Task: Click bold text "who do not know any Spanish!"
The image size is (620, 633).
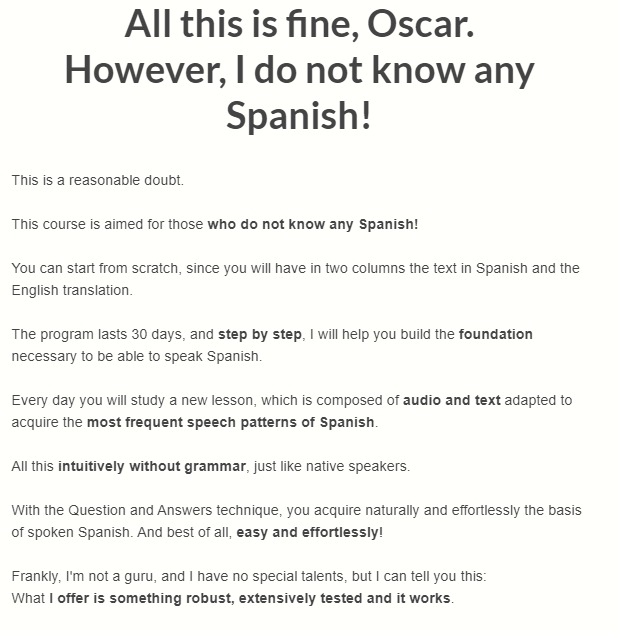Action: click(x=313, y=224)
